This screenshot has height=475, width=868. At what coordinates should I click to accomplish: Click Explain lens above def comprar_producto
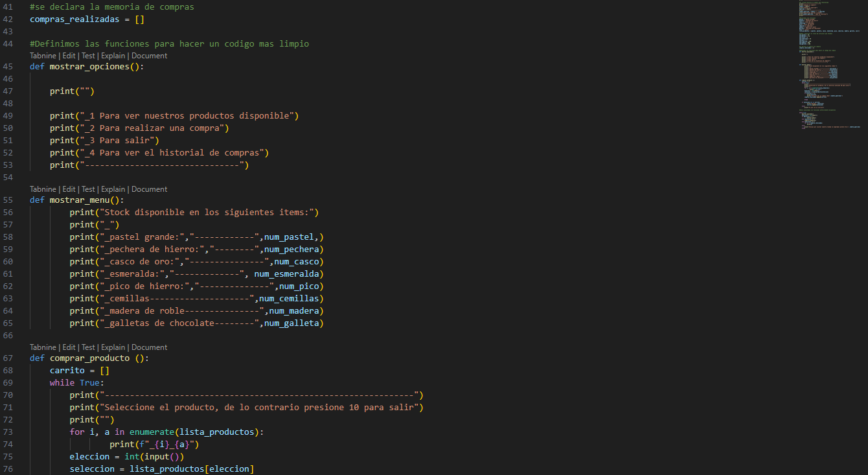click(113, 347)
